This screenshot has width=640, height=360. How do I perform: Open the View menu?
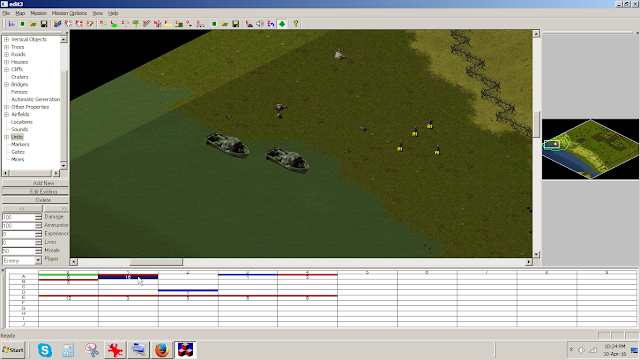click(98, 13)
